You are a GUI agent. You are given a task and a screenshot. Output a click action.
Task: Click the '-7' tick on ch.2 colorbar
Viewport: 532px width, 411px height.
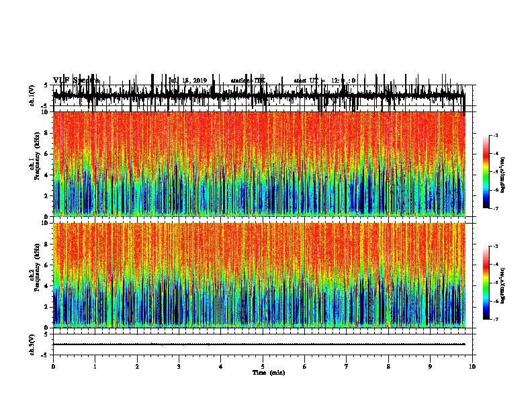(495, 319)
